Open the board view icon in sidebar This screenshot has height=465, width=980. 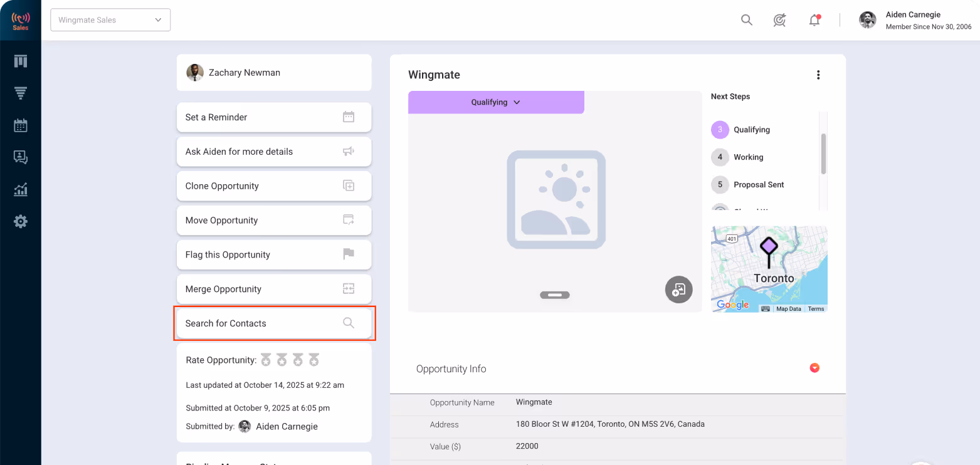pos(21,61)
